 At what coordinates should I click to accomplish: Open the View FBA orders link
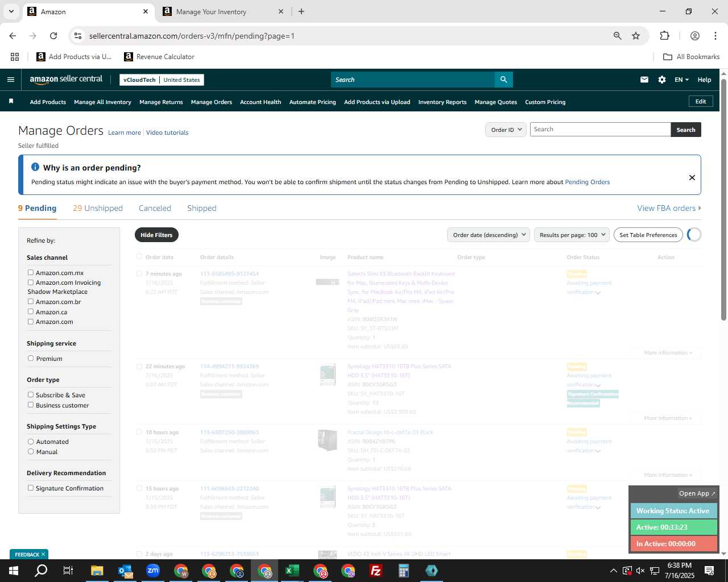click(669, 208)
